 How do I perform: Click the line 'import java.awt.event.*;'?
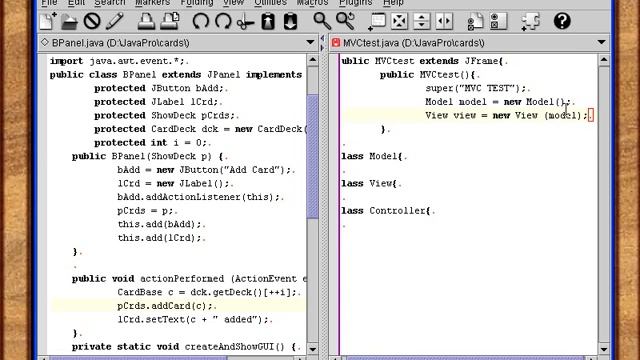[118, 61]
